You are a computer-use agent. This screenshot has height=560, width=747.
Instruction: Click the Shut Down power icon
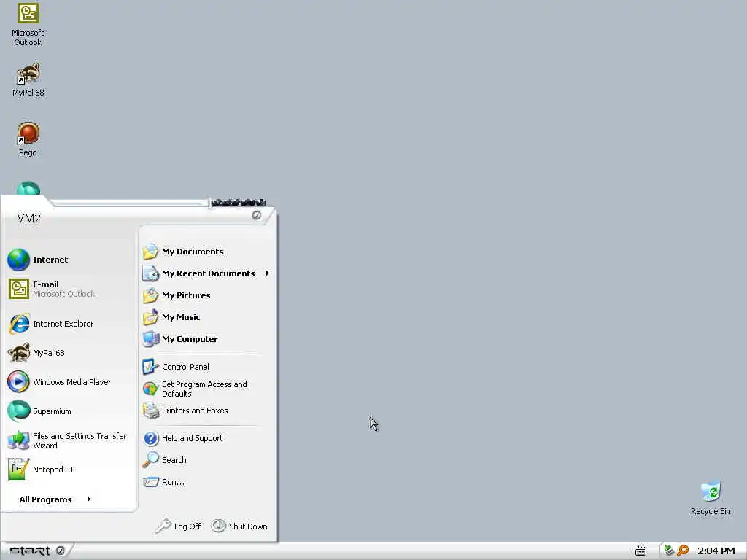tap(218, 526)
